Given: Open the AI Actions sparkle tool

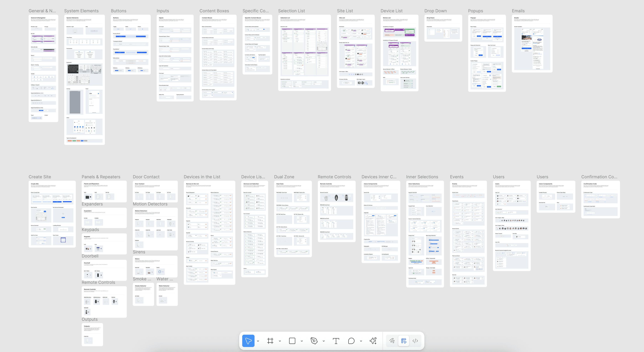Looking at the screenshot, I should pos(373,341).
